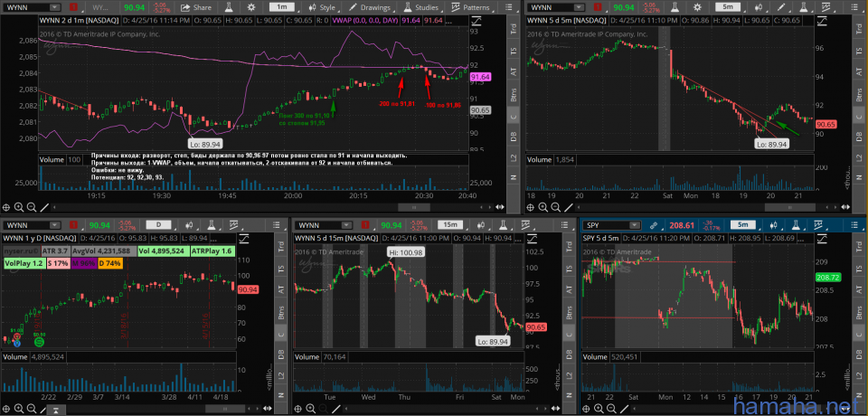
Task: Expand the WYNN symbol dropdown in the 1m chart
Action: pos(55,7)
